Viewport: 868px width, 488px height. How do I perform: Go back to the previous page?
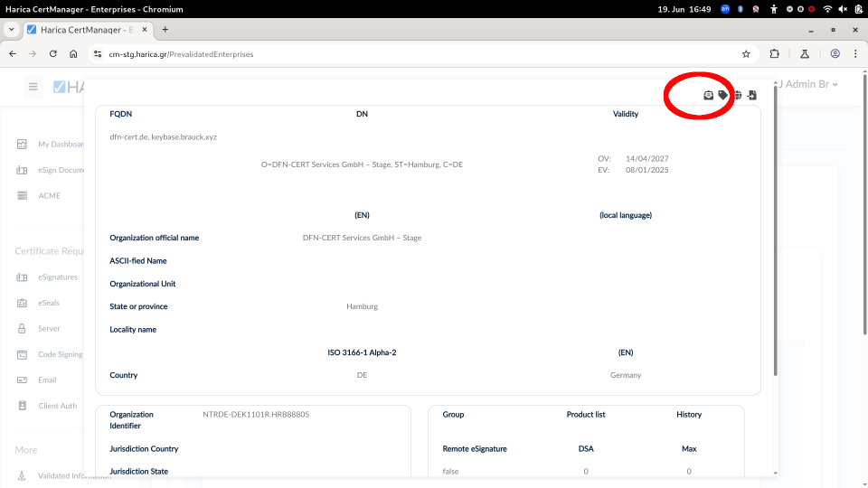click(13, 53)
